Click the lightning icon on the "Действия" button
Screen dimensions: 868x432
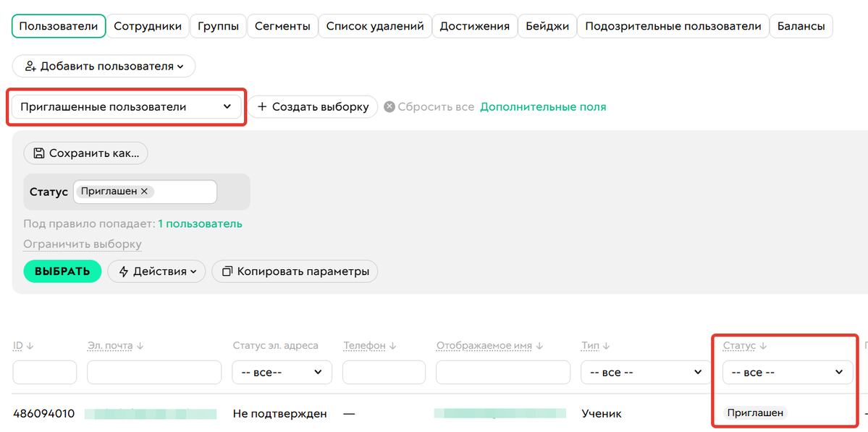[125, 271]
